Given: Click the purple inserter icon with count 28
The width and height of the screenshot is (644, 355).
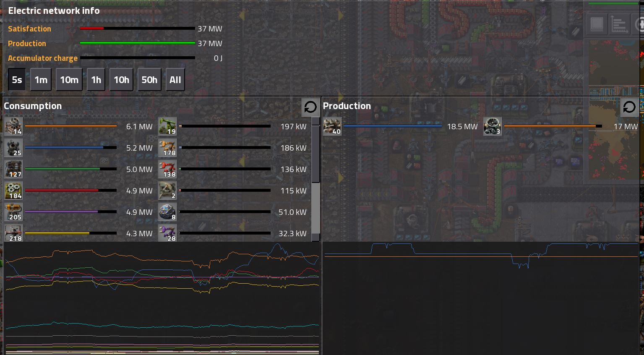Looking at the screenshot, I should pos(167,233).
